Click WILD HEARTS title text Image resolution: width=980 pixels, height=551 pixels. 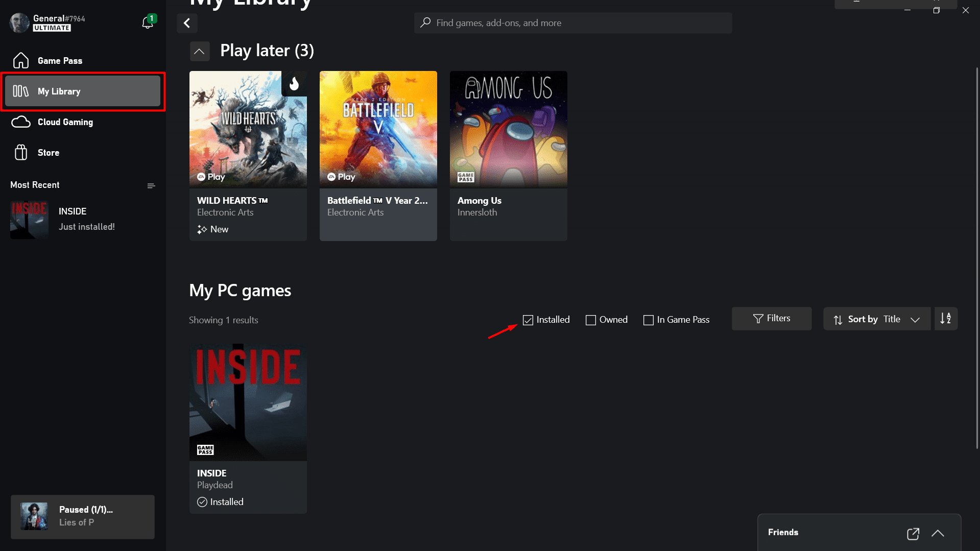point(232,201)
